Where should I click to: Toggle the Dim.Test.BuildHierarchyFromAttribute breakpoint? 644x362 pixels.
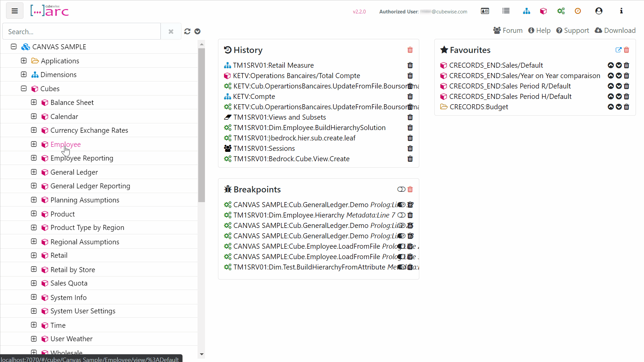pos(401,267)
